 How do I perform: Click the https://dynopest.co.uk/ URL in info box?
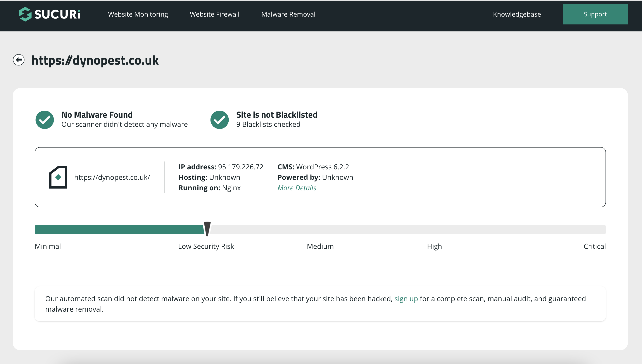tap(112, 177)
